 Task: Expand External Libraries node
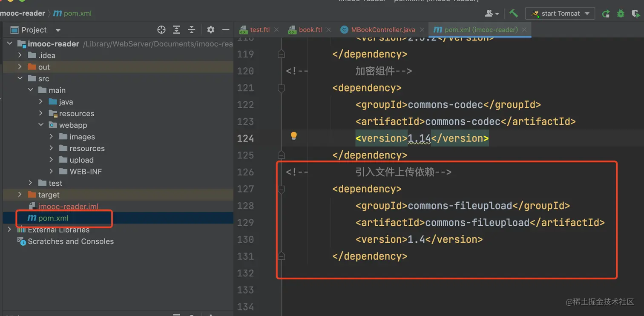click(10, 230)
